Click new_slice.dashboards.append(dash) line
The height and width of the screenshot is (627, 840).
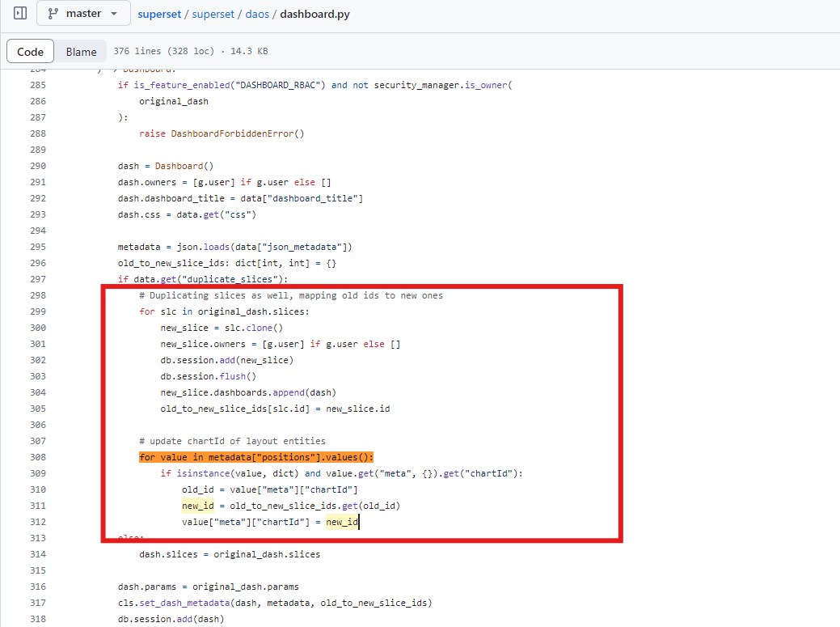[248, 392]
